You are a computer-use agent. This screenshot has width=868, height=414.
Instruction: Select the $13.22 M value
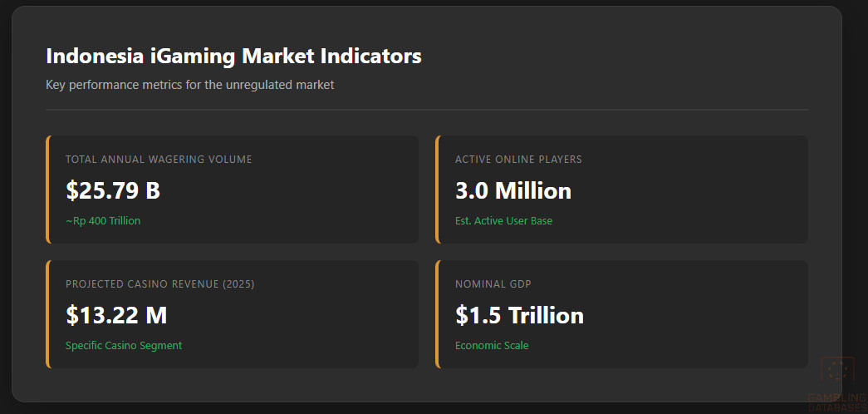point(116,315)
